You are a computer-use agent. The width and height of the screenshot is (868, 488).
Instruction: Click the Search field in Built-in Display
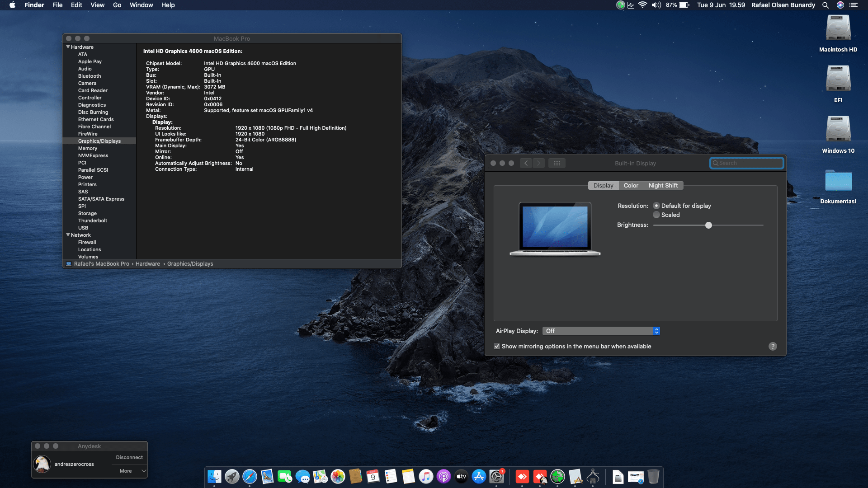(746, 163)
